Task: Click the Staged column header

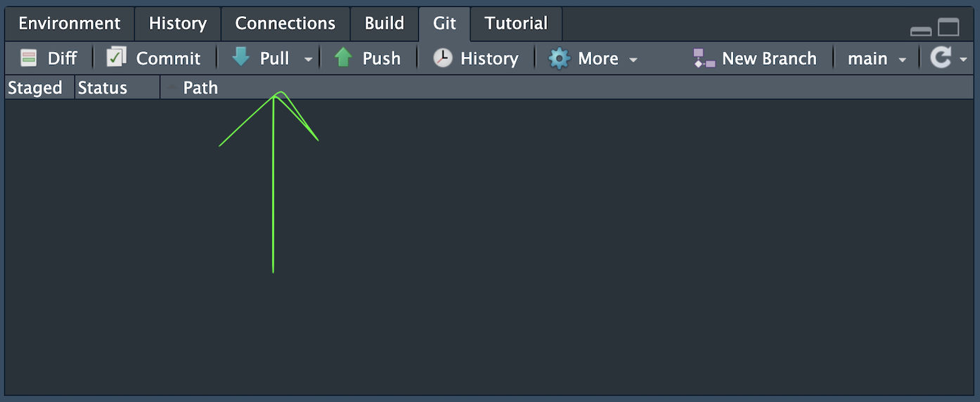Action: (x=35, y=88)
